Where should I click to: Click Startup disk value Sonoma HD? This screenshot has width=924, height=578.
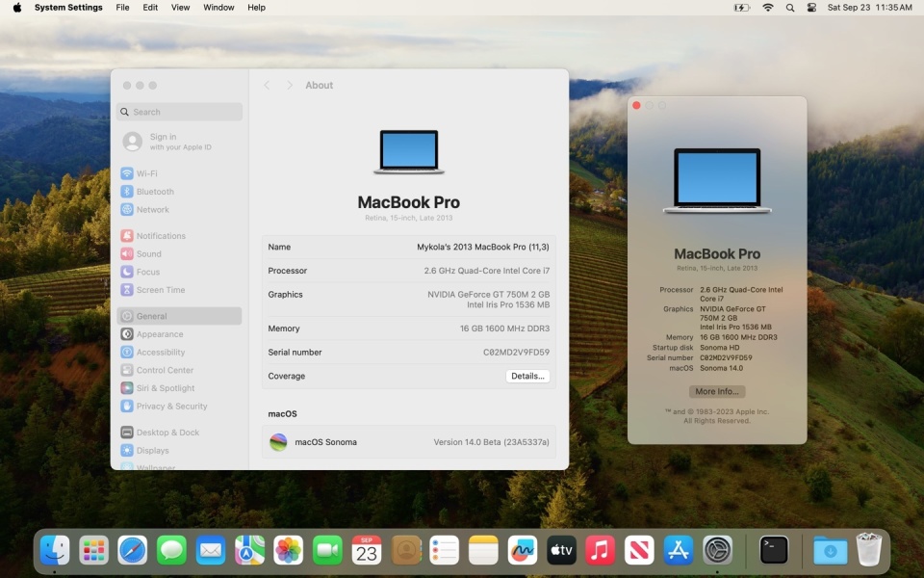point(720,348)
